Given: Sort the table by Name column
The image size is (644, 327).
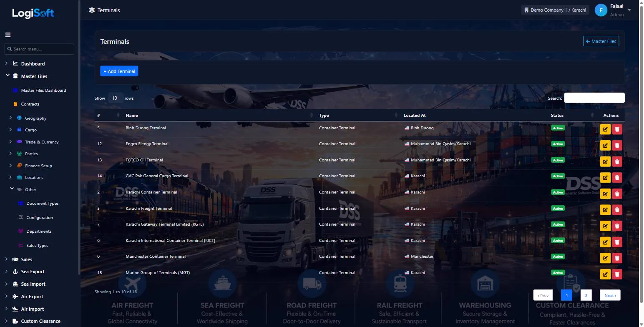Looking at the screenshot, I should click(219, 115).
